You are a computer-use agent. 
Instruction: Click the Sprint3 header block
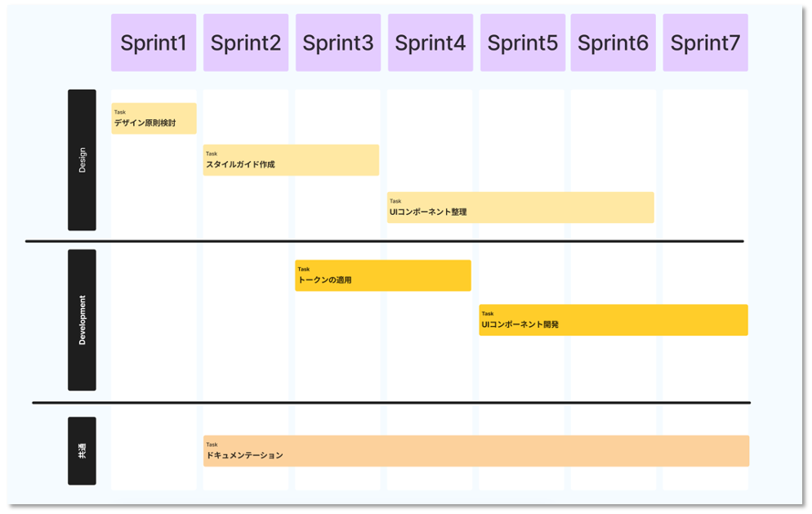(338, 42)
